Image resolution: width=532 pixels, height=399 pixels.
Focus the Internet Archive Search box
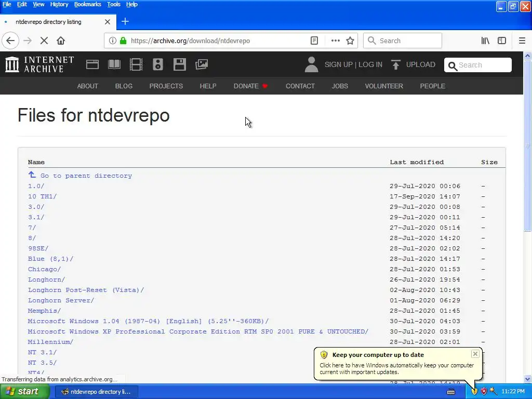click(x=478, y=65)
